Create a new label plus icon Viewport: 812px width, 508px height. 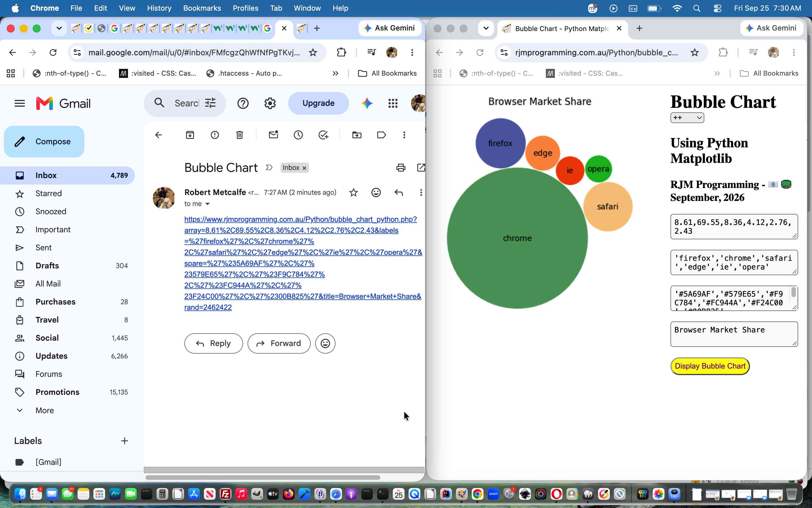(125, 441)
